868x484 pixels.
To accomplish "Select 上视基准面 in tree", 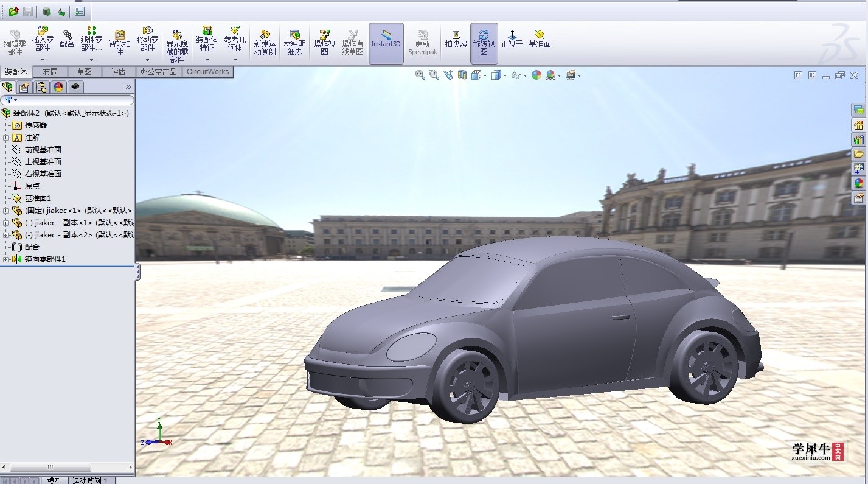I will (x=36, y=162).
